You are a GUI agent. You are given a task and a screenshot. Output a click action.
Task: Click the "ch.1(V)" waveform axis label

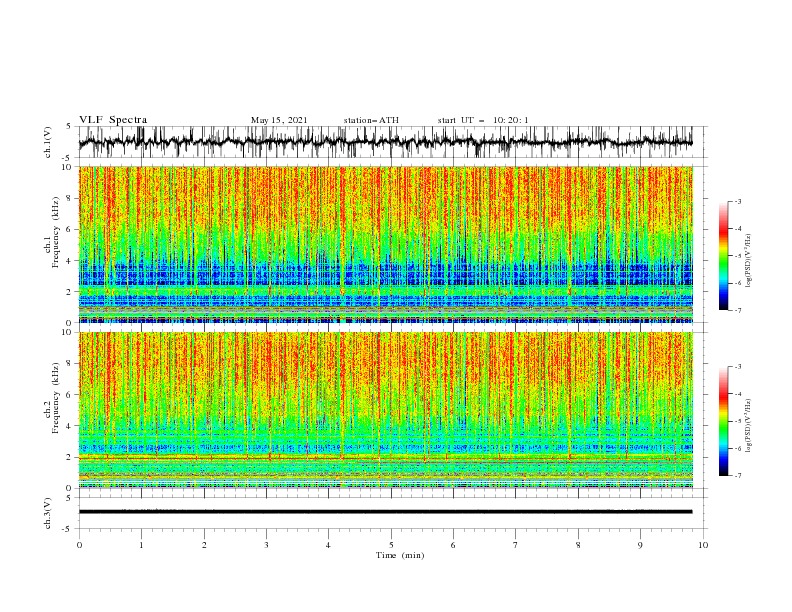point(48,142)
